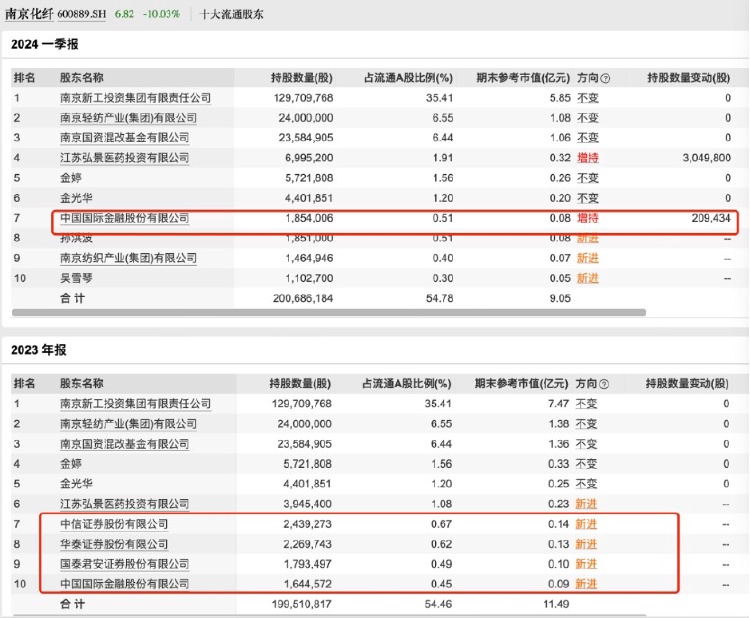
Task: Click 占流通A股比例(%) header in 2024 table
Action: tap(408, 78)
